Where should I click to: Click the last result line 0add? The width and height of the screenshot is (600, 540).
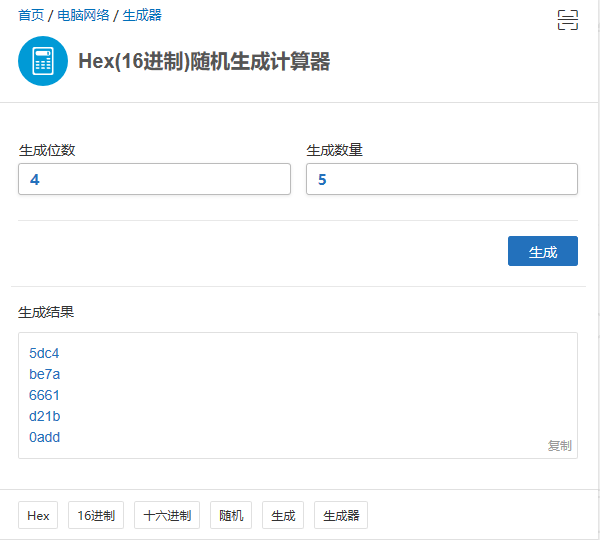pos(45,437)
